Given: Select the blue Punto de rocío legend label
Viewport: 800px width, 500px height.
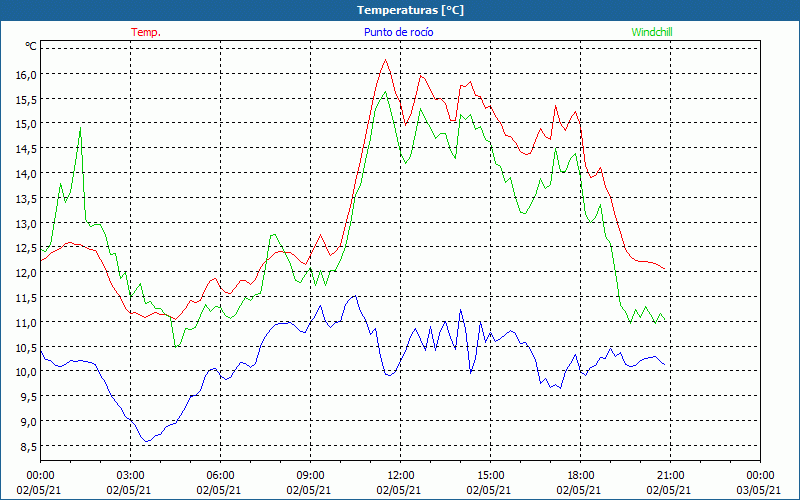Looking at the screenshot, I should pos(398,32).
